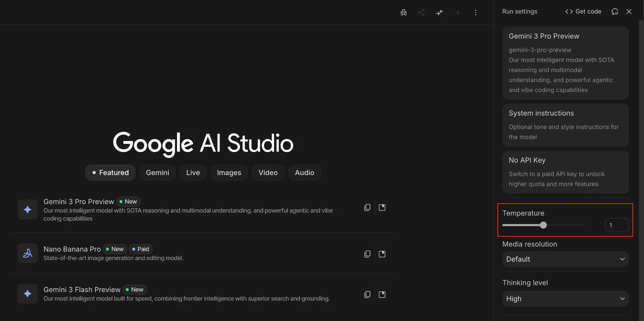Click the reset settings icon beside Get code
Viewport: 644px width, 321px height.
point(615,12)
